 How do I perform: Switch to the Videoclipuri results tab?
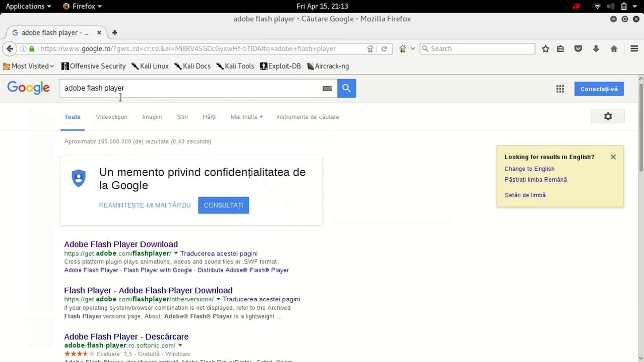[x=111, y=117]
